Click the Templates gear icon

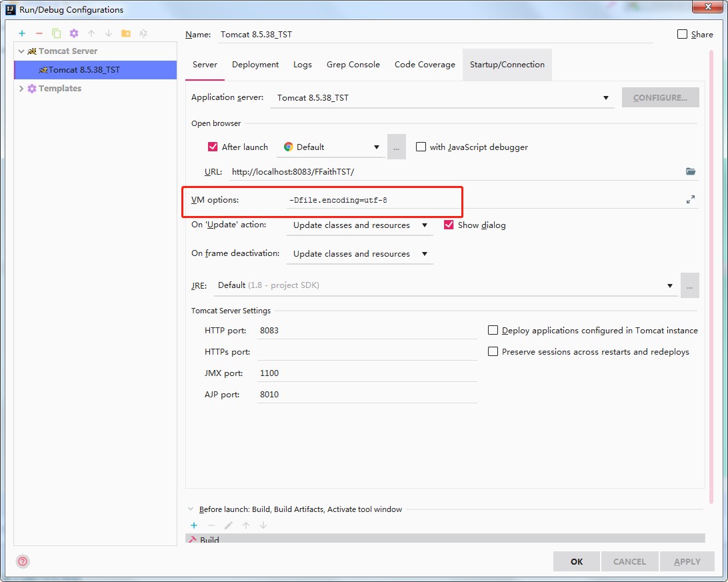pos(31,89)
